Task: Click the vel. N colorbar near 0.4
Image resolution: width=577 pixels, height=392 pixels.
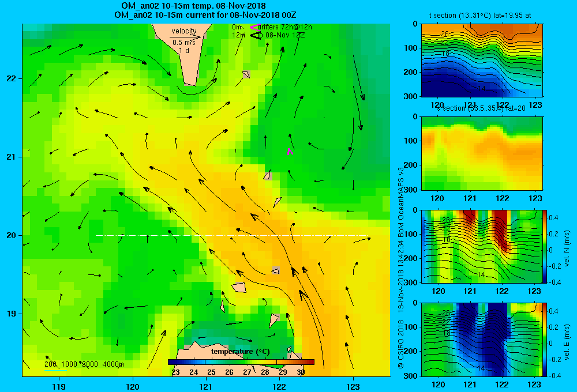Action: tap(545, 218)
